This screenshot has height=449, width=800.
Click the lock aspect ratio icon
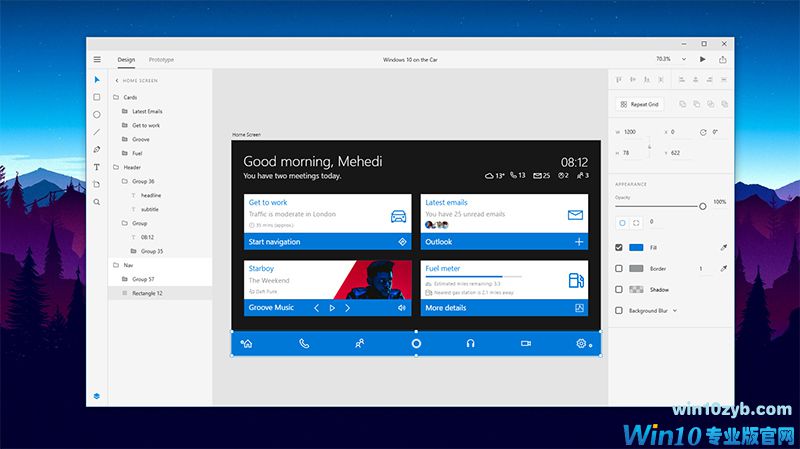pyautogui.click(x=649, y=146)
